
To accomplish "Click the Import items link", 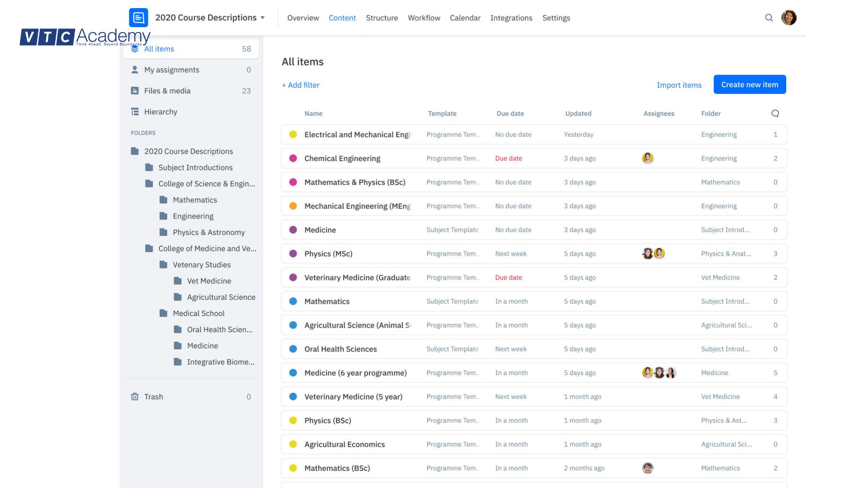I will click(679, 85).
